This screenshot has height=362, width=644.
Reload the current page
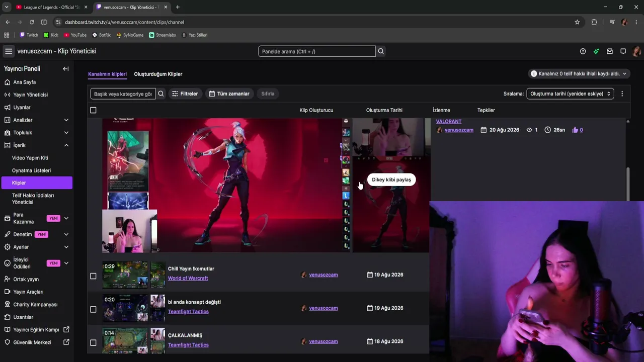[x=32, y=22]
